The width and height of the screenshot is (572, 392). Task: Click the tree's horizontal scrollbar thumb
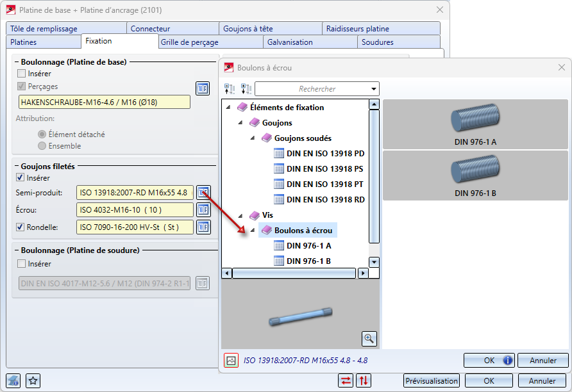pos(294,273)
